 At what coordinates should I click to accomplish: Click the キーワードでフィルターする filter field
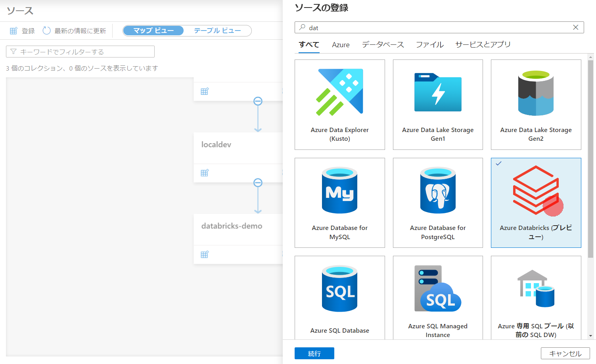coord(80,52)
